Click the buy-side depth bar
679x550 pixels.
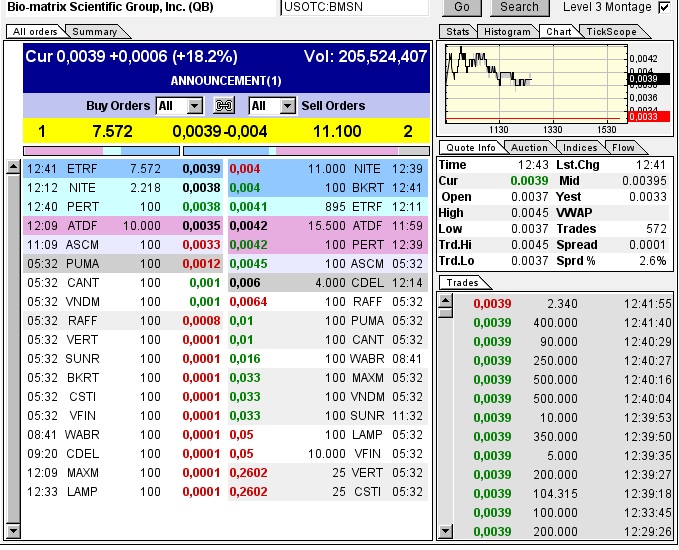click(x=101, y=151)
